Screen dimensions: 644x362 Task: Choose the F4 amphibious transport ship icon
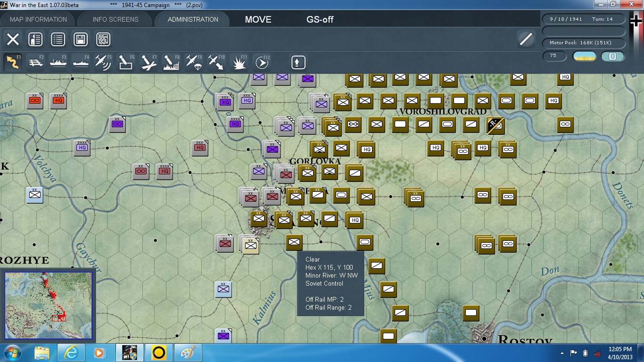pos(81,62)
